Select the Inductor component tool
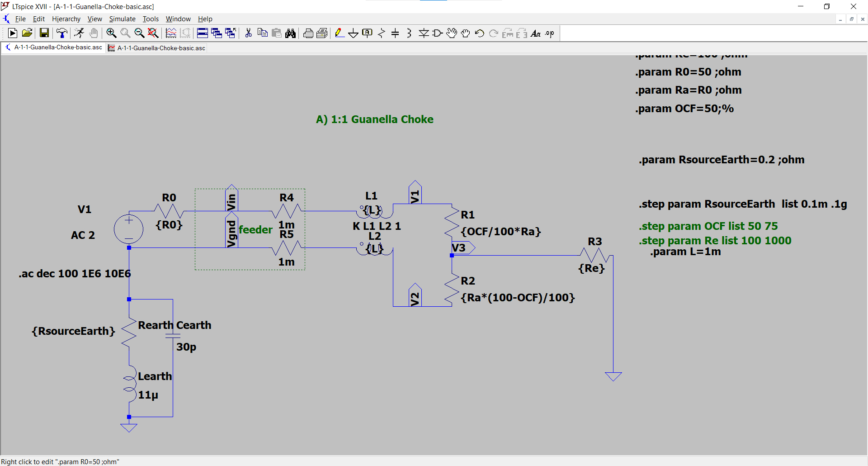The image size is (868, 466). click(409, 33)
